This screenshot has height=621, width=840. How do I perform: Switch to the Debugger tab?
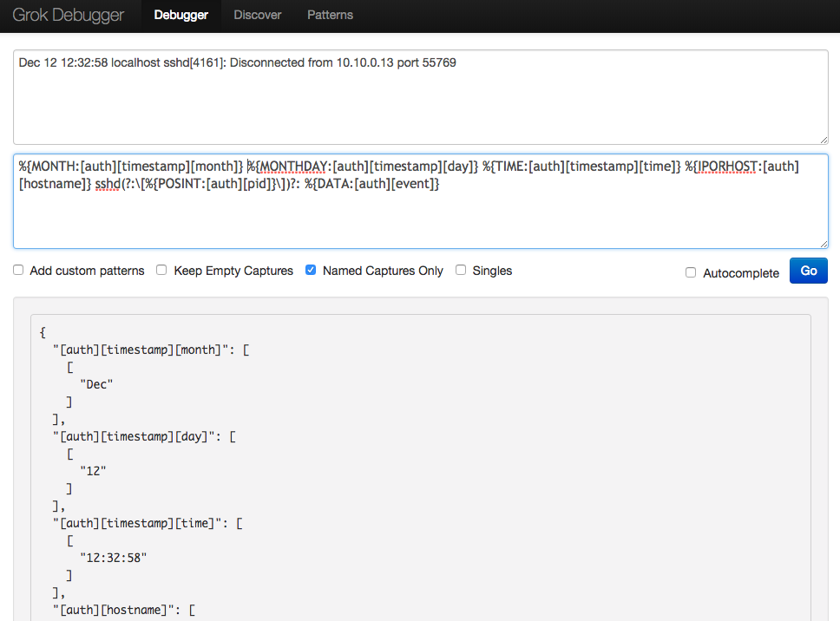(181, 15)
